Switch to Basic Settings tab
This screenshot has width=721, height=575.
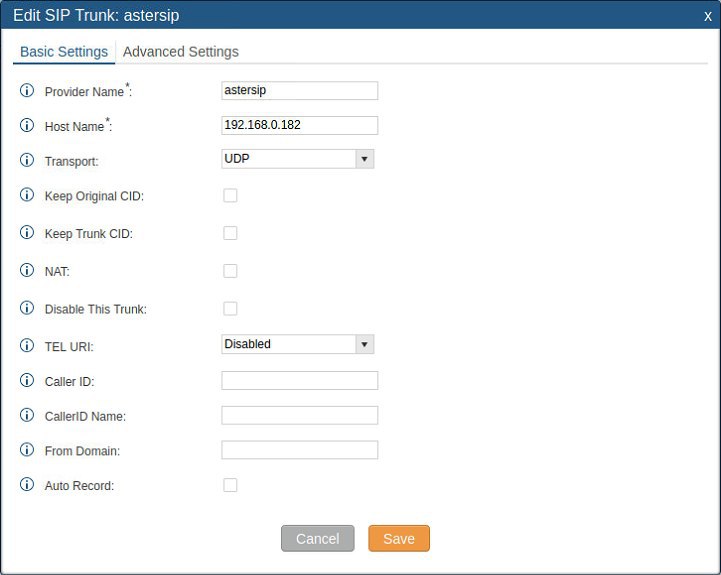(64, 52)
